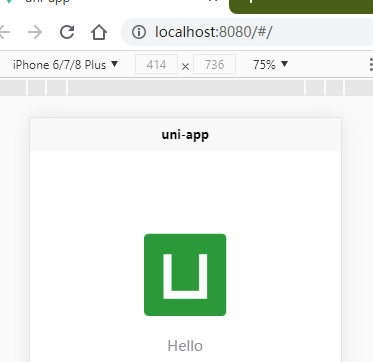Go to the browser home page icon
The height and width of the screenshot is (362, 373).
click(99, 32)
